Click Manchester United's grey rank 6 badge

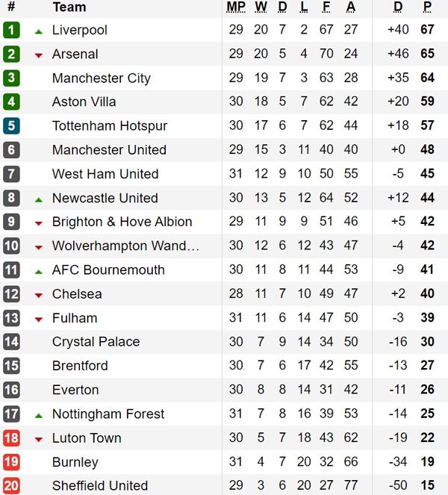11,149
